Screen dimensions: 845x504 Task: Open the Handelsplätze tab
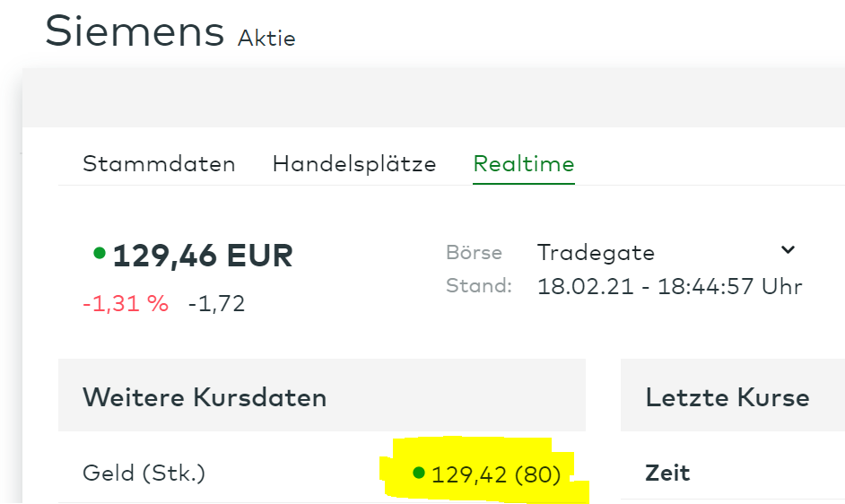(354, 164)
